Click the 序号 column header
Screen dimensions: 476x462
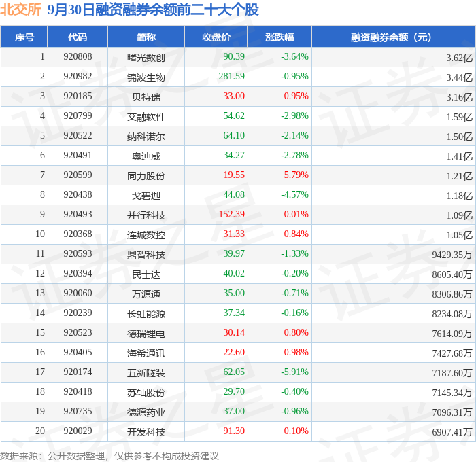point(24,37)
